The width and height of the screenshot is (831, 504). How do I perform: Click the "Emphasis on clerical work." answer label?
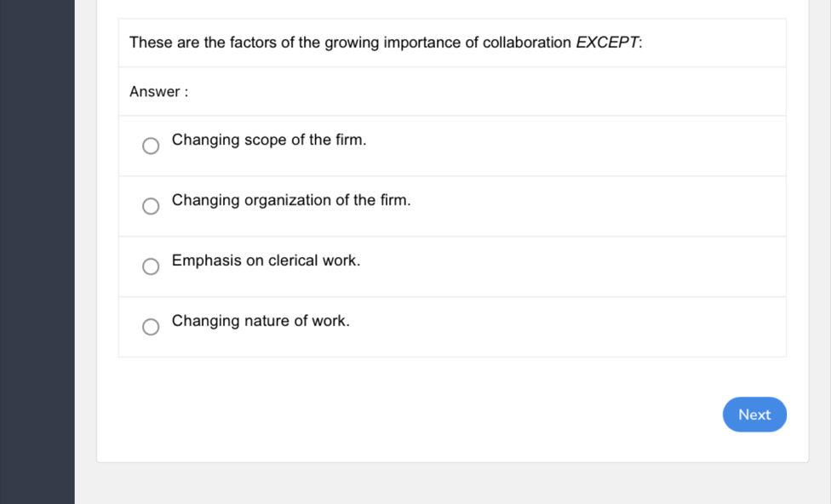tap(266, 261)
